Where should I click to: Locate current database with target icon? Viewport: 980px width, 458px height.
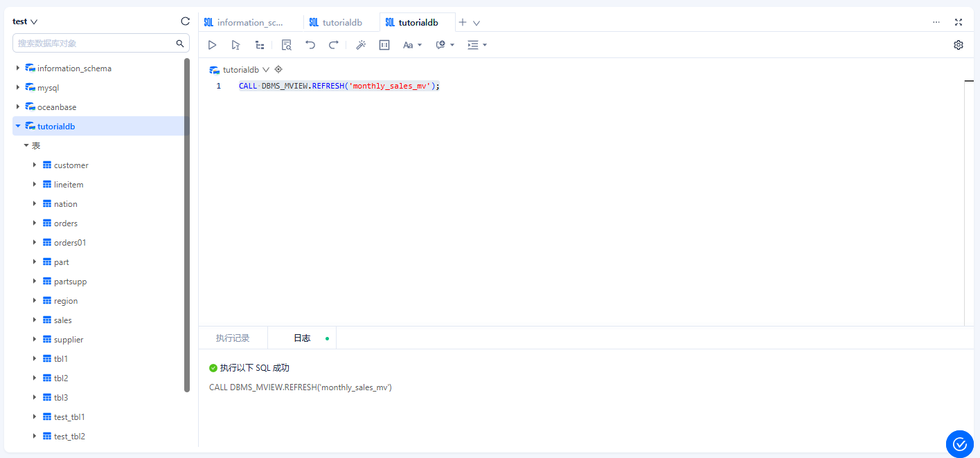pos(278,69)
